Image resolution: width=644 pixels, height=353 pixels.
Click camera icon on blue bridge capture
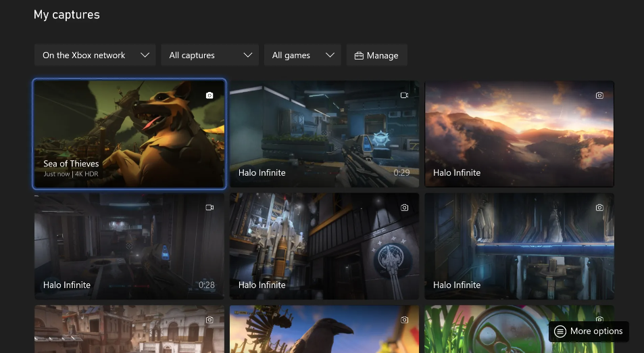[x=599, y=208]
